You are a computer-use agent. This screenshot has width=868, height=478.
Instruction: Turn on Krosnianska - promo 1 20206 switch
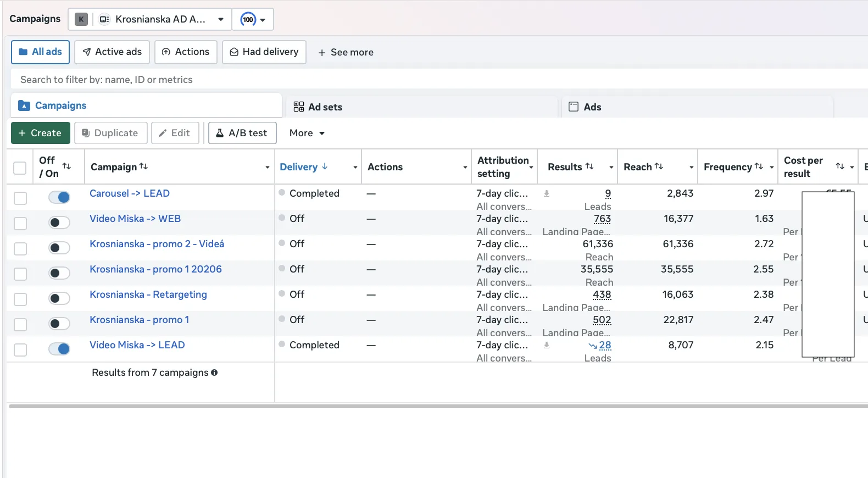pos(59,273)
